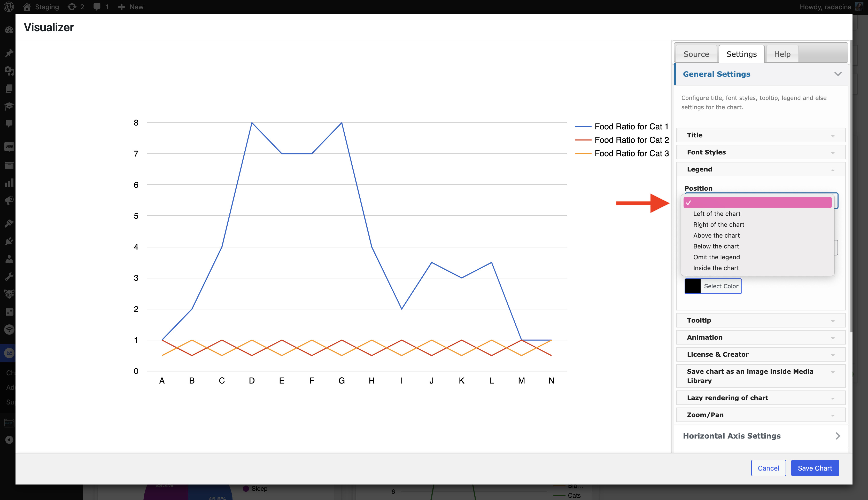The width and height of the screenshot is (868, 500).
Task: Open the wifi signal icon in sidebar
Action: click(9, 330)
